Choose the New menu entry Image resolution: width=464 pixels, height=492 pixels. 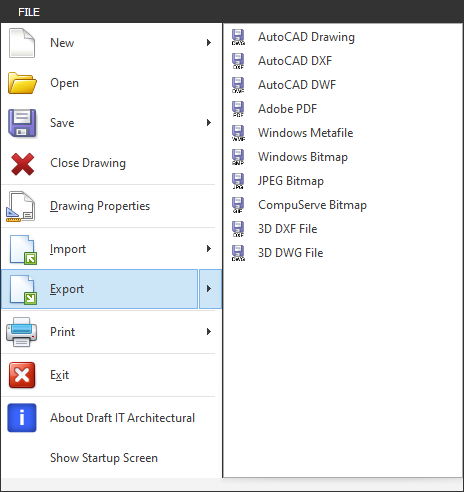click(x=111, y=43)
